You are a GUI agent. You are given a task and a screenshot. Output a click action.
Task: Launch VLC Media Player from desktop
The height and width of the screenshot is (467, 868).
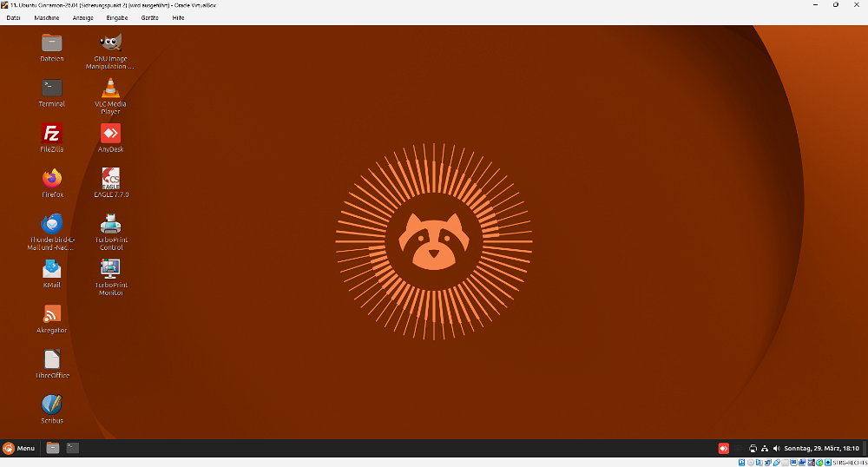(x=110, y=88)
